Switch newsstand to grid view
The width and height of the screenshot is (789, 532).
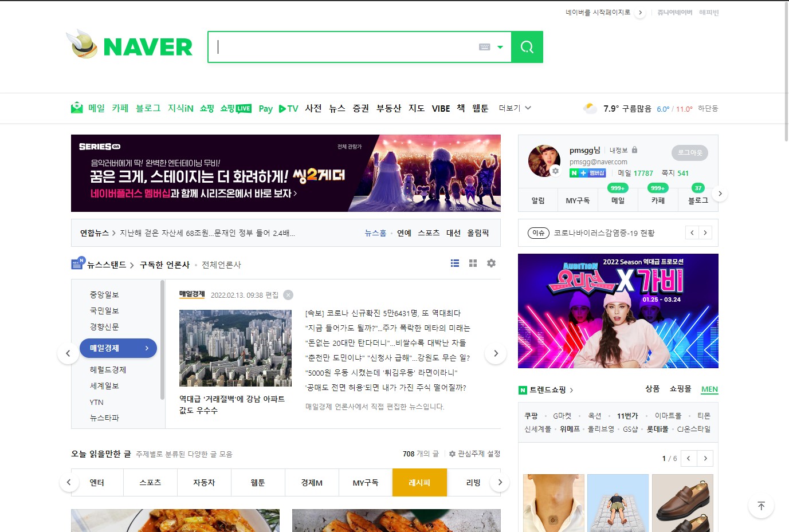(x=473, y=263)
